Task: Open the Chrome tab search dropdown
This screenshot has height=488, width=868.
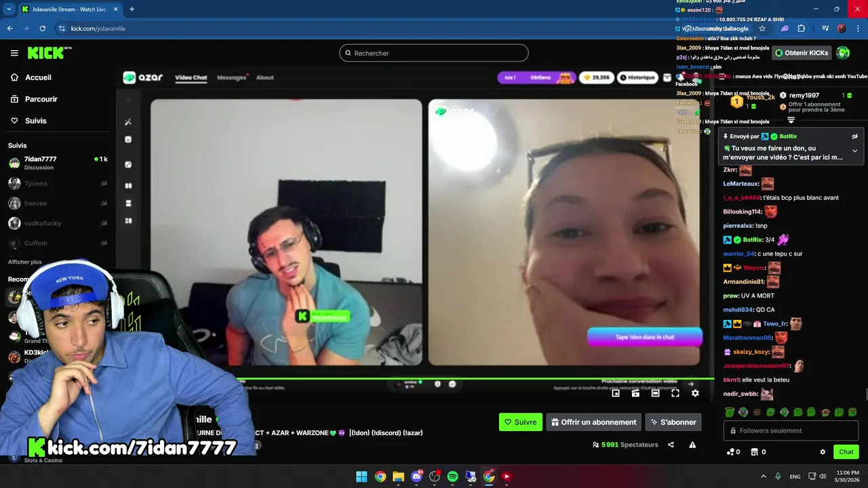Action: (x=9, y=9)
